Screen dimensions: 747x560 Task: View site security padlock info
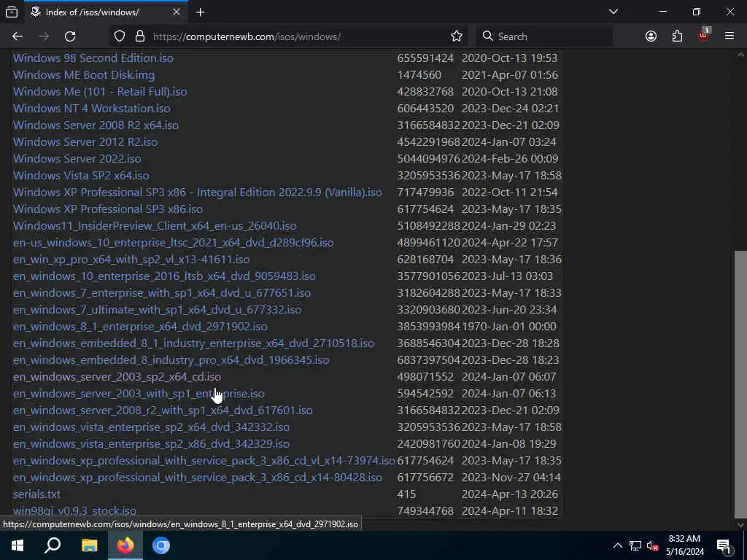pyautogui.click(x=139, y=36)
